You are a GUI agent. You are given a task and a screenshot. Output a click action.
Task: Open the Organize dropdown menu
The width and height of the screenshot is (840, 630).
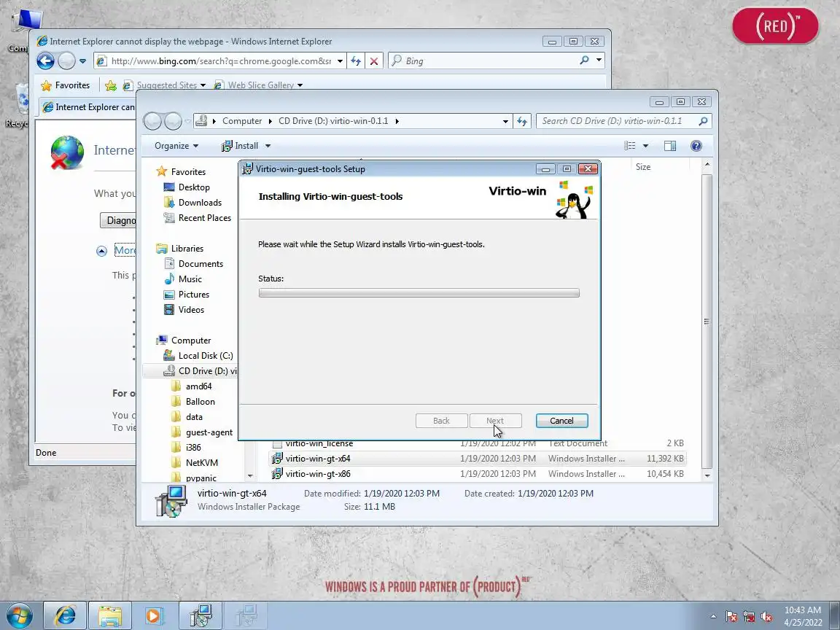coord(176,146)
